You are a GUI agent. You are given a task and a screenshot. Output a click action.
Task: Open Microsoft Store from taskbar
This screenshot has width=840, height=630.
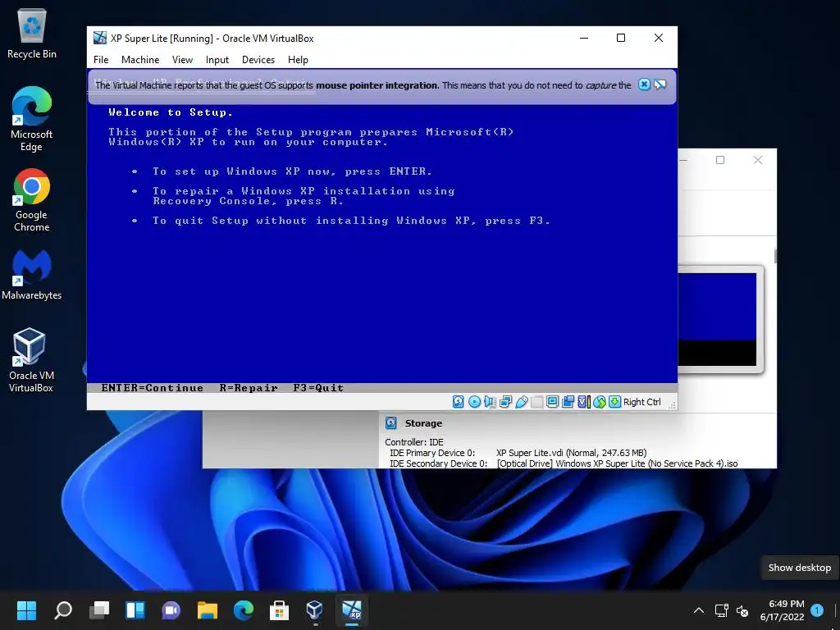[279, 610]
